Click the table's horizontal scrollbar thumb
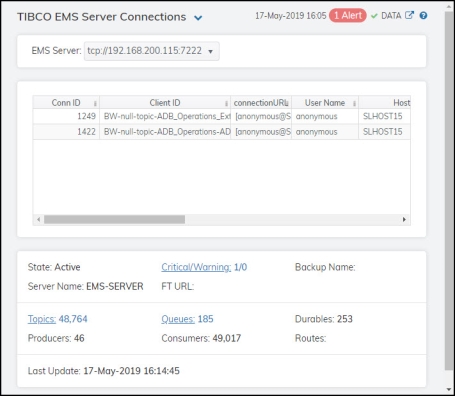The width and height of the screenshot is (455, 396). [114, 219]
